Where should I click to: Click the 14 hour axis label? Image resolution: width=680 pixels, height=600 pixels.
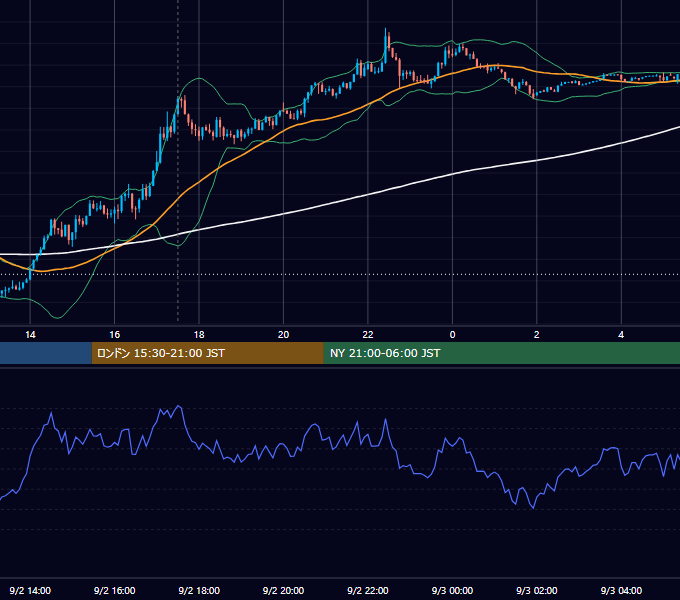tap(30, 335)
